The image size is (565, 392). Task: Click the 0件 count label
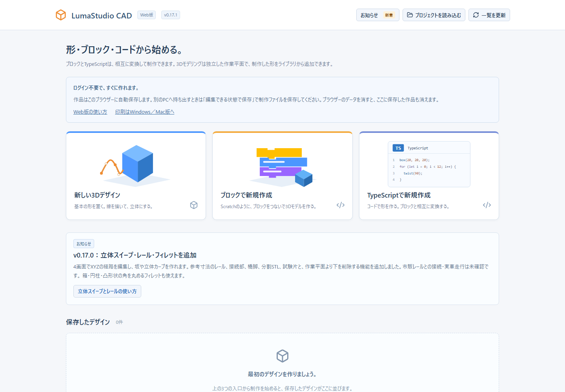click(x=119, y=322)
